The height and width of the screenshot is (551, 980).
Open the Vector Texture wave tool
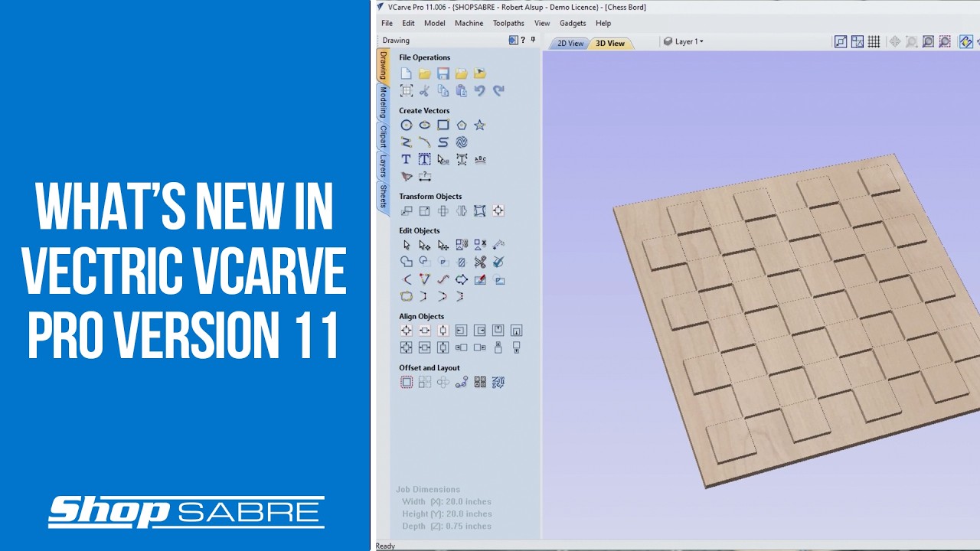(x=461, y=142)
